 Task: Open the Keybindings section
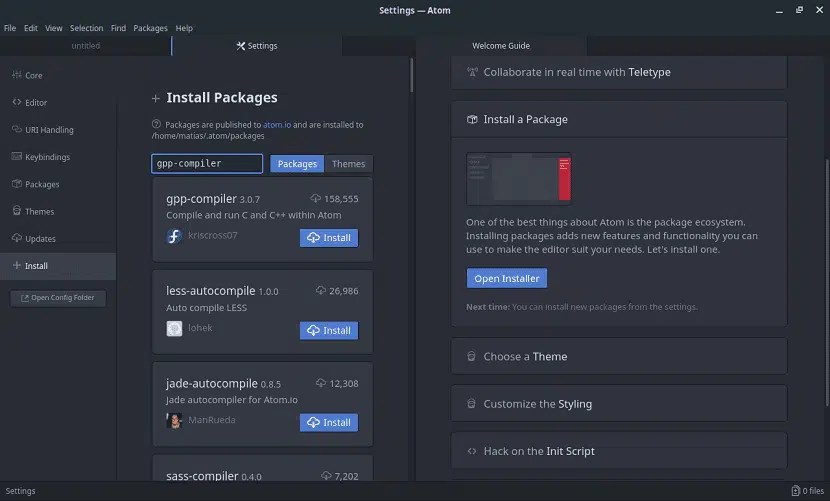pyautogui.click(x=58, y=157)
